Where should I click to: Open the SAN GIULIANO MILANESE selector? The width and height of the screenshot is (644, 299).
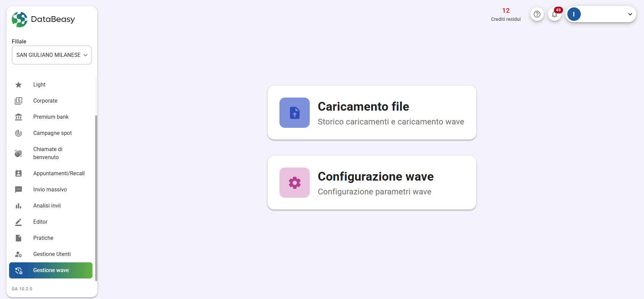tap(51, 55)
